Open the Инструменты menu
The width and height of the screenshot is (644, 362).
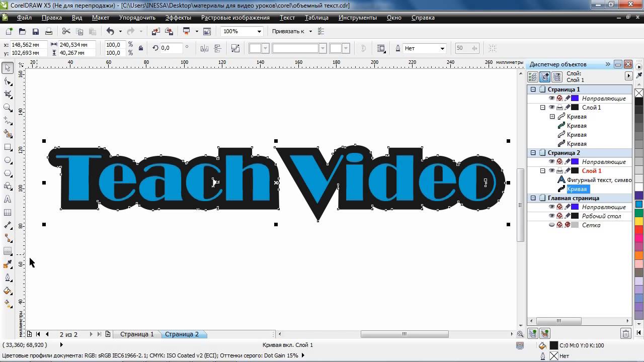pyautogui.click(x=357, y=17)
